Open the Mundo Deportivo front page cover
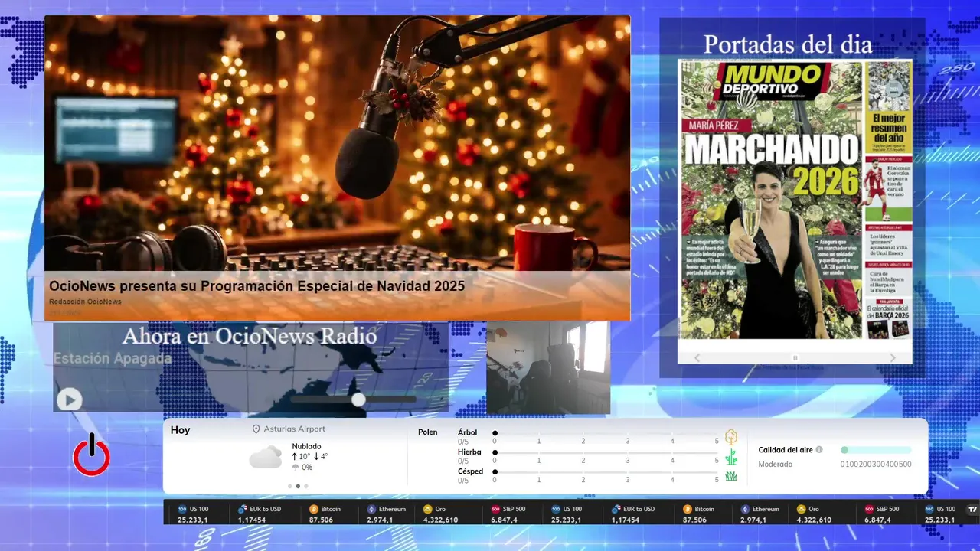 (795, 199)
